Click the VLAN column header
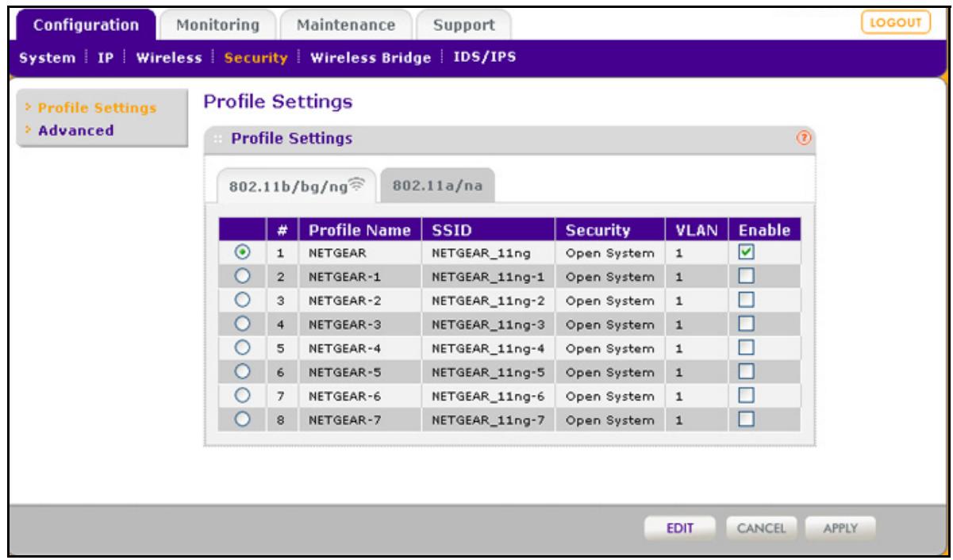This screenshot has width=953, height=560. pos(696,230)
